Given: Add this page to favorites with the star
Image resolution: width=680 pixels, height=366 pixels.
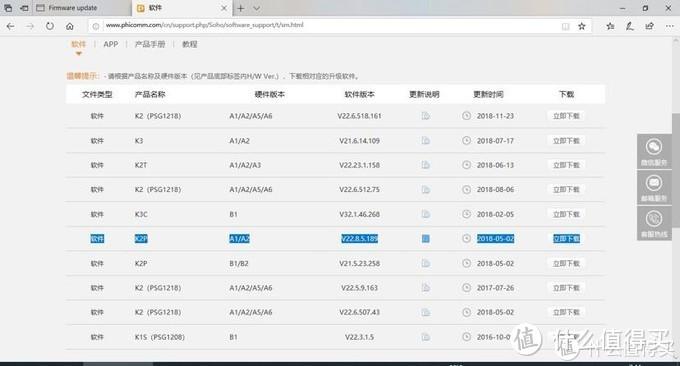Looking at the screenshot, I should (582, 26).
